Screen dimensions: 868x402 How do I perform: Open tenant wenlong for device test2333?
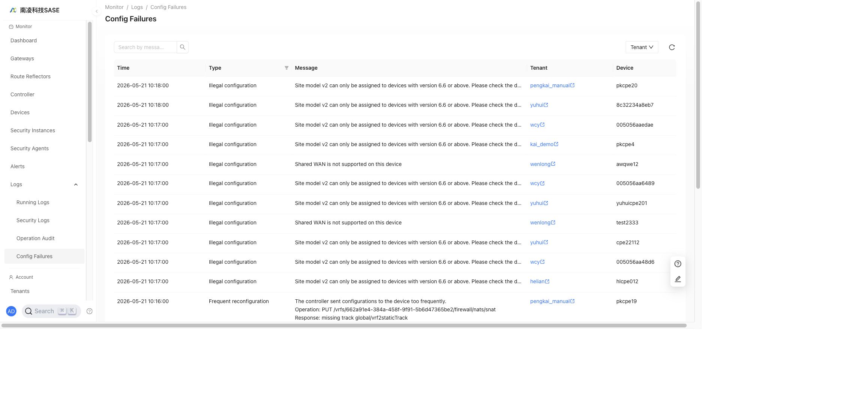click(540, 223)
